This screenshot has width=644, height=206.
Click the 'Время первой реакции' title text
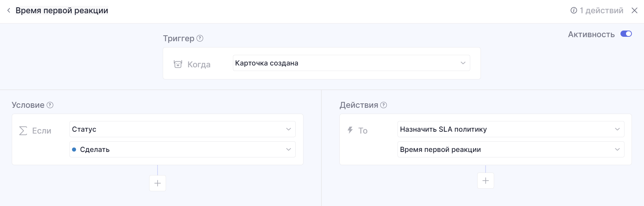(x=62, y=11)
